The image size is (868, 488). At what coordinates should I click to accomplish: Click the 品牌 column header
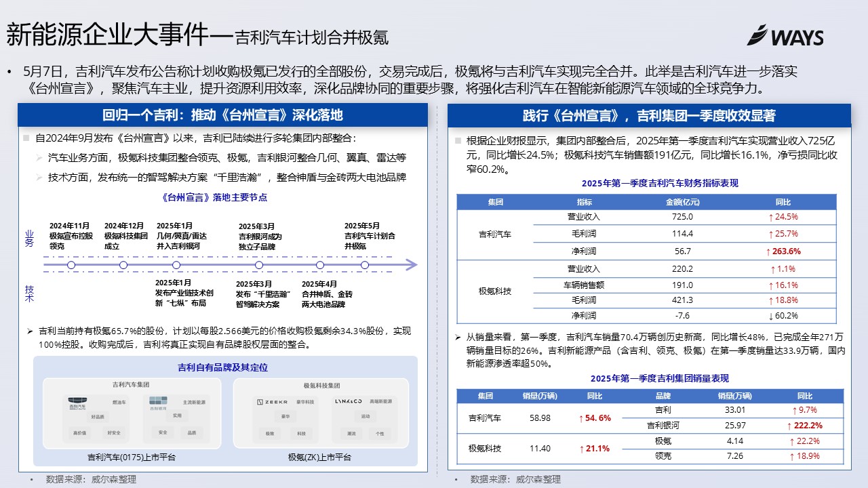click(x=663, y=396)
